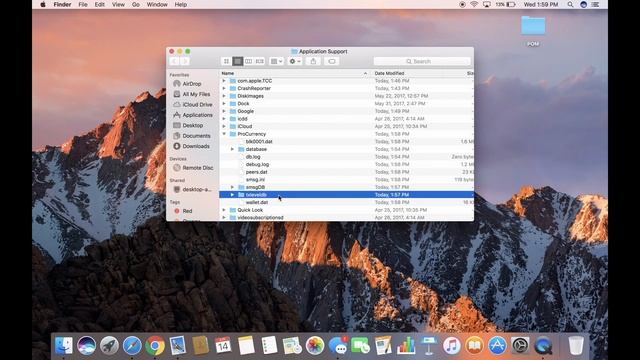640x360 pixels.
Task: Open the Apple menu
Action: 43,4
